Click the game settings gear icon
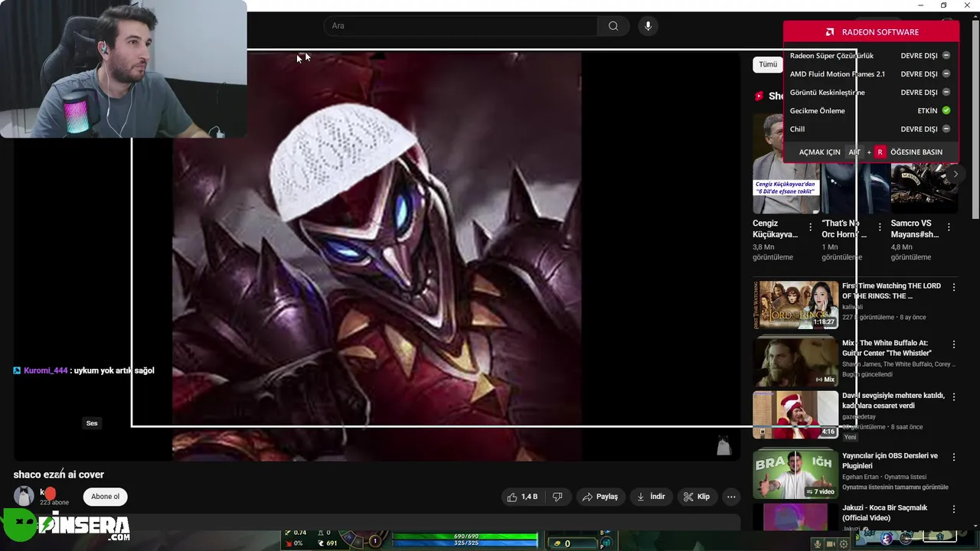 (844, 544)
